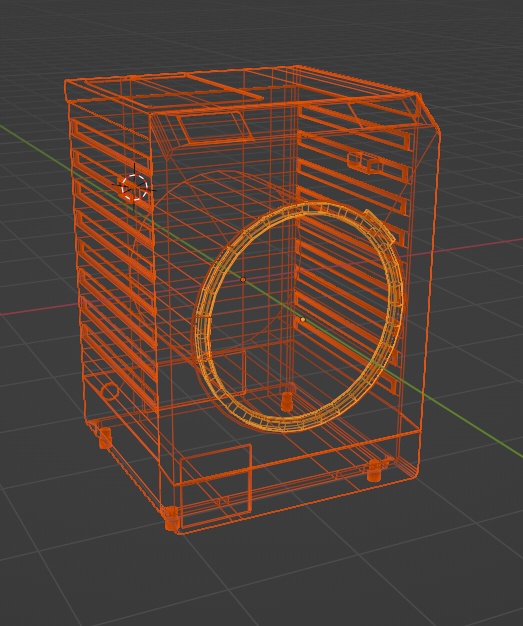523x626 pixels.
Task: Select the rear-left cylindrical foot of the machine
Action: (x=105, y=438)
